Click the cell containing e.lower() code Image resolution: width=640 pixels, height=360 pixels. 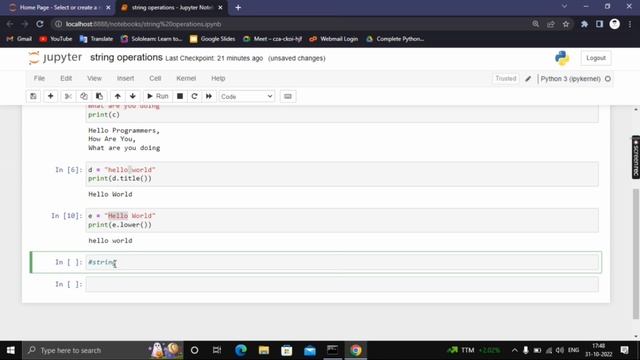tap(342, 220)
